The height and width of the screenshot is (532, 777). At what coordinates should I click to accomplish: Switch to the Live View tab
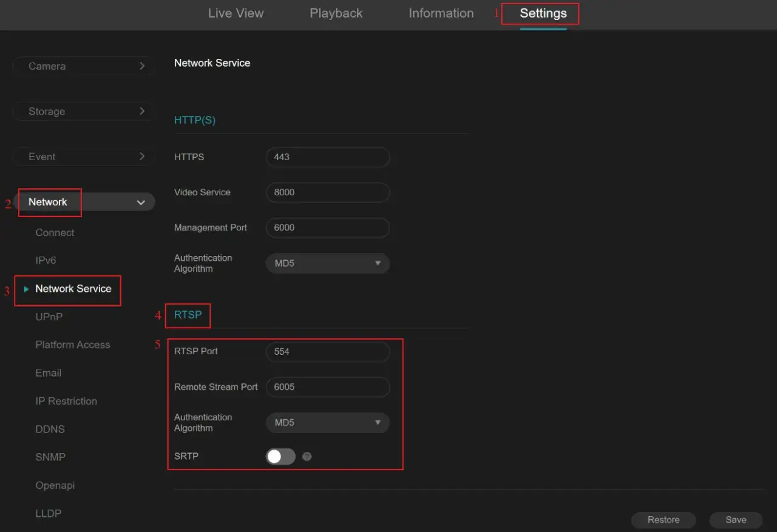236,13
